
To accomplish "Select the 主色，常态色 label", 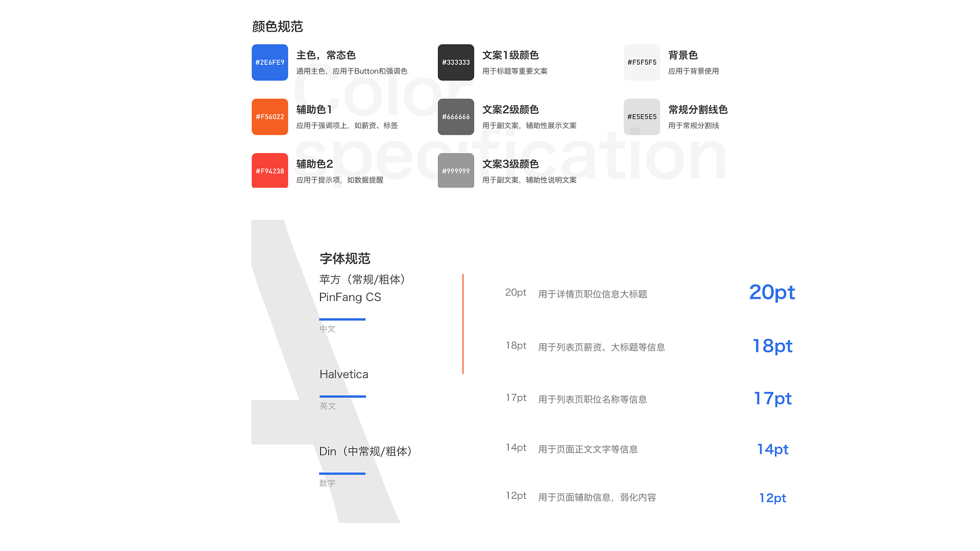I will (x=326, y=55).
